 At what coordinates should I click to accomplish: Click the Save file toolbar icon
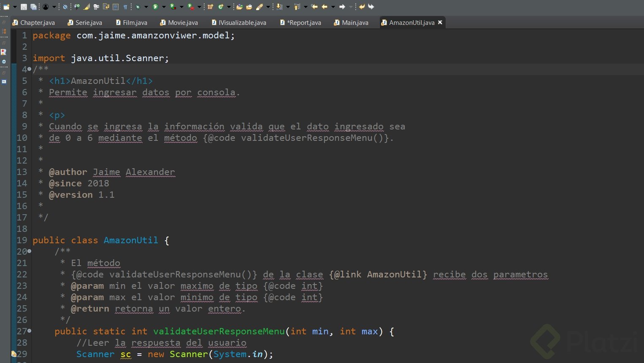click(24, 7)
